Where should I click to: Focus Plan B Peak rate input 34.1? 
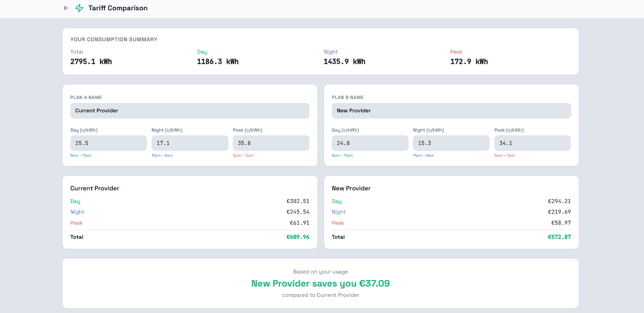[x=532, y=143]
